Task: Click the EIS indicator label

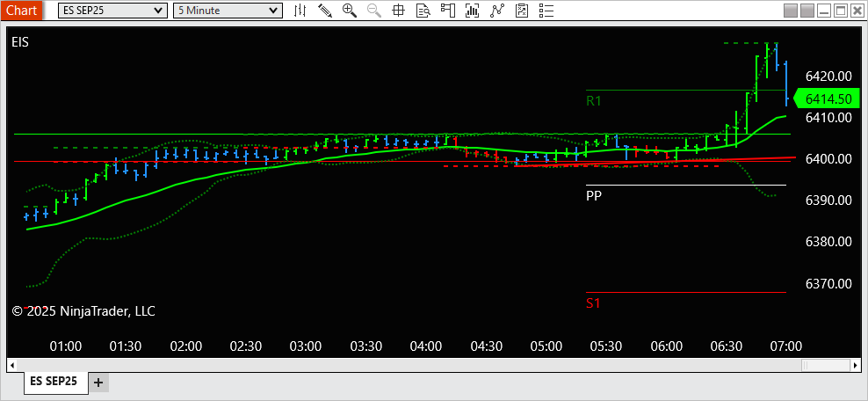Action: [20, 42]
